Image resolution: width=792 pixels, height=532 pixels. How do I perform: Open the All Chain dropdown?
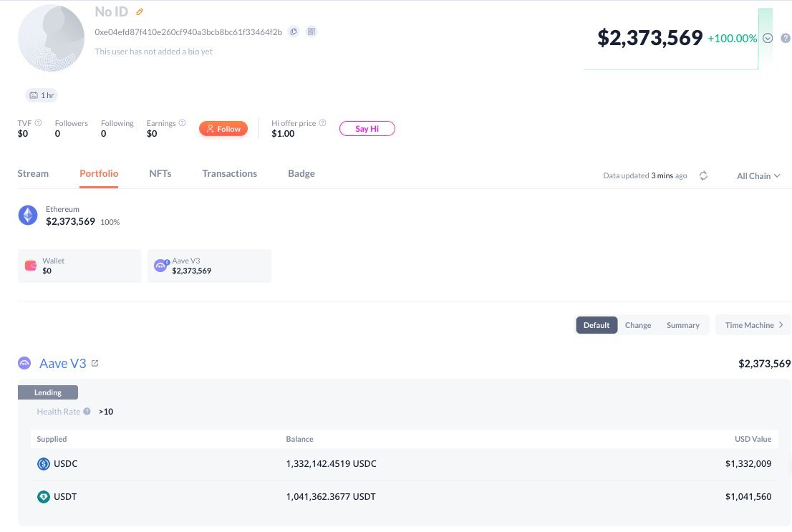758,176
